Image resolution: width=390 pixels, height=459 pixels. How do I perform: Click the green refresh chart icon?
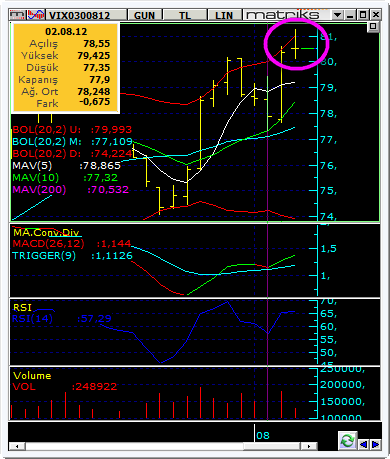347,441
